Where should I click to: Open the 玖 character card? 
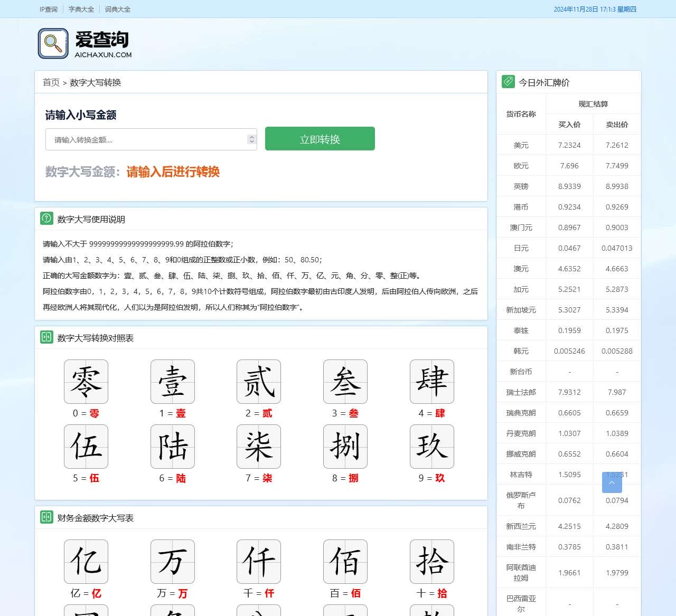432,447
